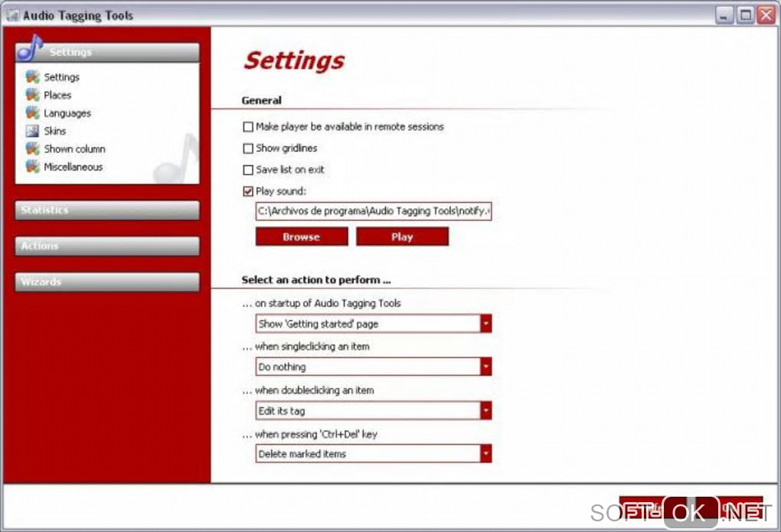The height and width of the screenshot is (532, 781).
Task: Click the 'Do nothing' combo box
Action: [374, 367]
